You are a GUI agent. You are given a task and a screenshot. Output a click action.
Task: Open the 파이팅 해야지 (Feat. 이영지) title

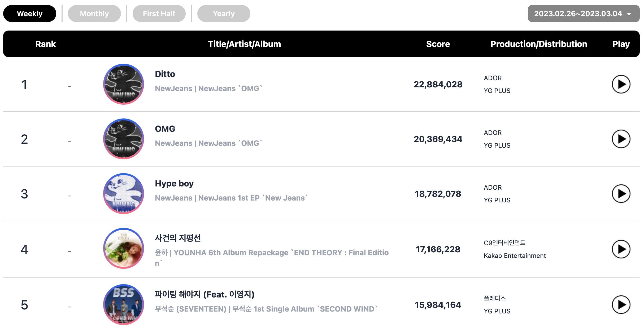[x=204, y=294]
